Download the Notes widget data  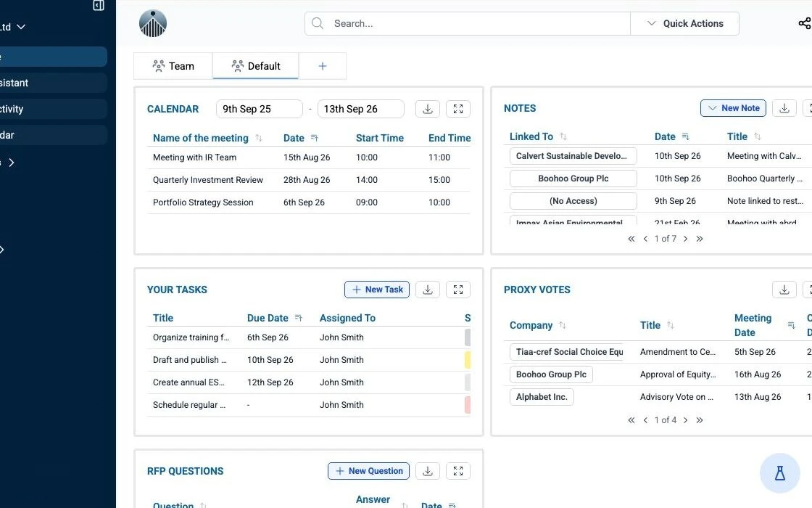(784, 108)
